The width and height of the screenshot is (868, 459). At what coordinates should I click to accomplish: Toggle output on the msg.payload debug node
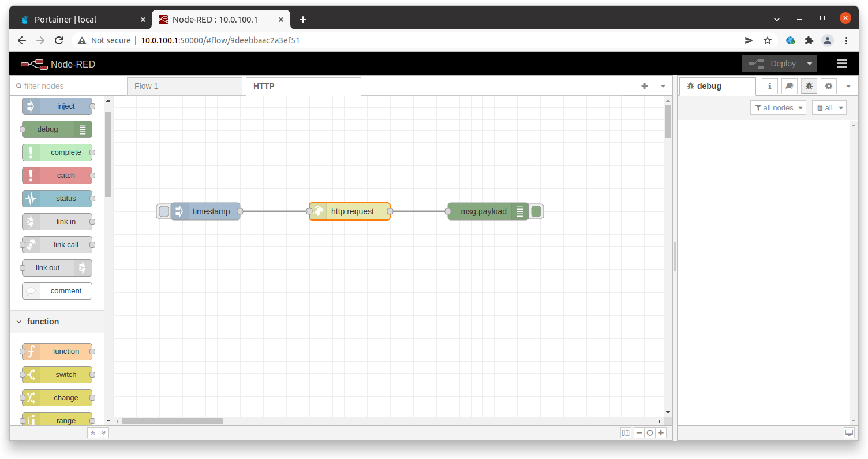click(x=536, y=211)
